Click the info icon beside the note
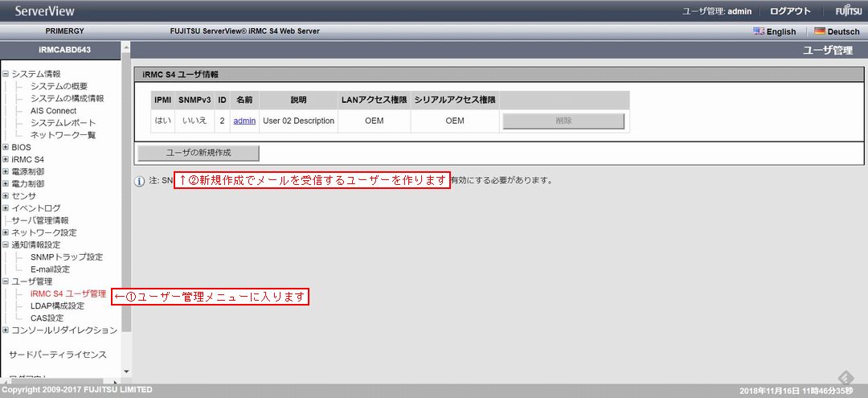The width and height of the screenshot is (868, 398). pyautogui.click(x=139, y=181)
